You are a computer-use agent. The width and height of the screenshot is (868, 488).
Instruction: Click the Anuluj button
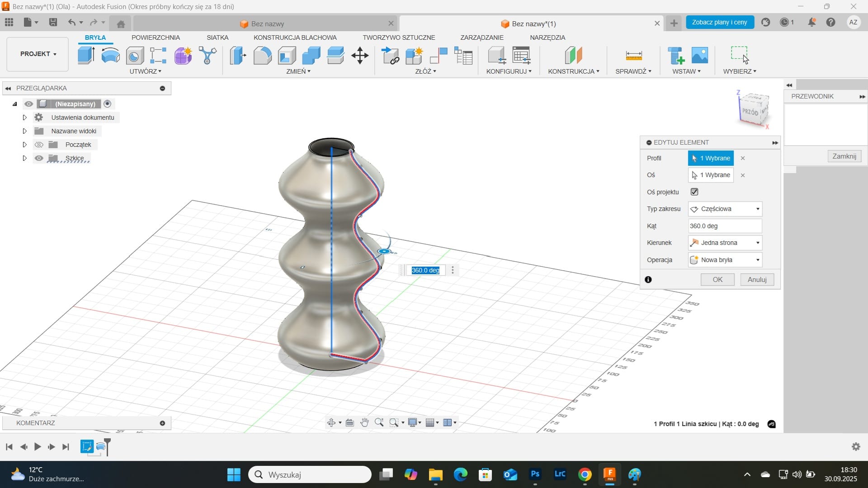click(x=757, y=280)
